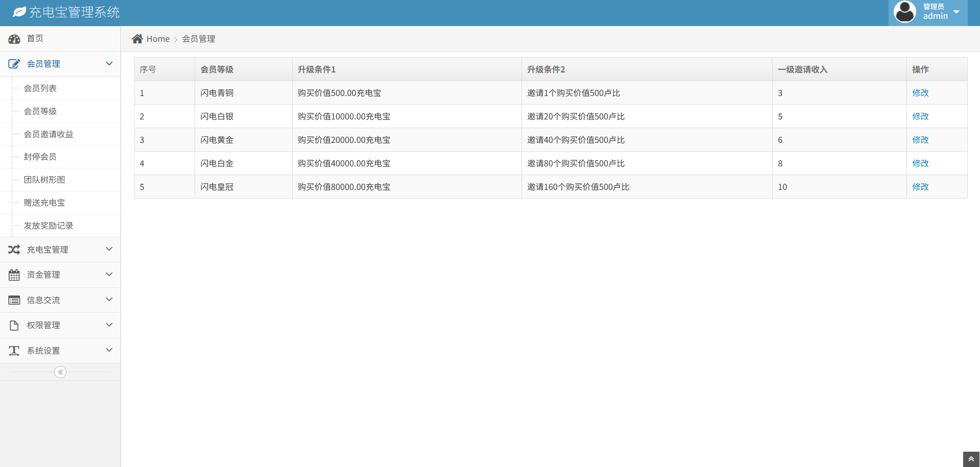Viewport: 980px width, 467px height.
Task: Open 会员列表 in the sidebar
Action: pos(40,88)
